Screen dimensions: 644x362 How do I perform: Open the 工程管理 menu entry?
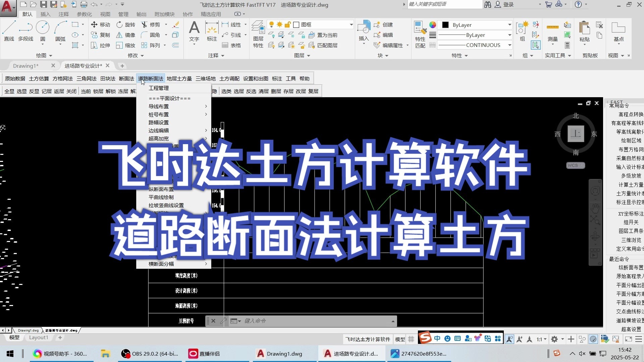pyautogui.click(x=159, y=88)
